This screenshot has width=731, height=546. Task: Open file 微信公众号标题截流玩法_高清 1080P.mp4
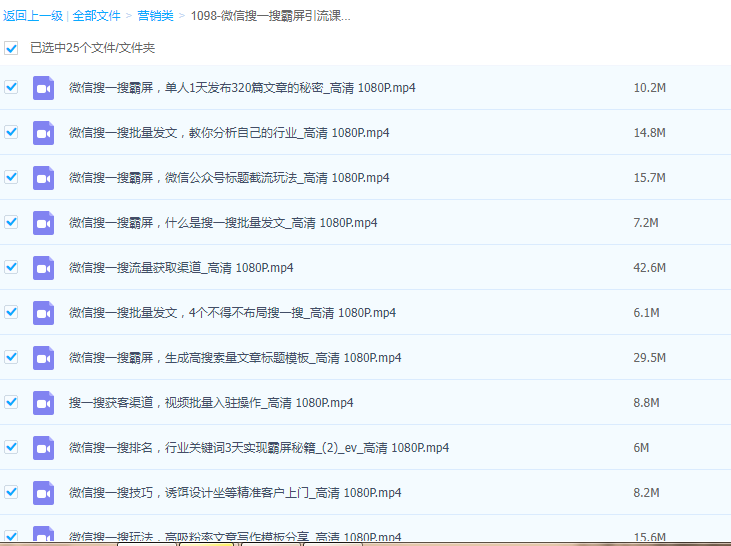coord(229,178)
